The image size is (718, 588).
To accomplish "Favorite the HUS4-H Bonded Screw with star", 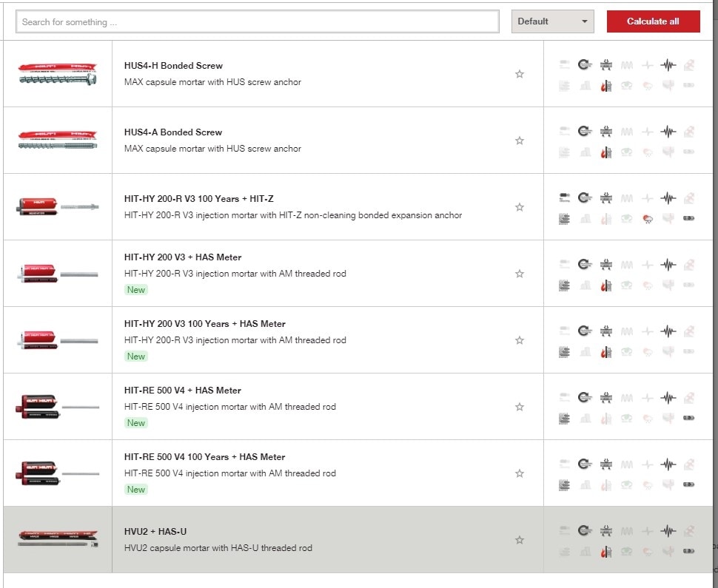I will click(x=520, y=74).
